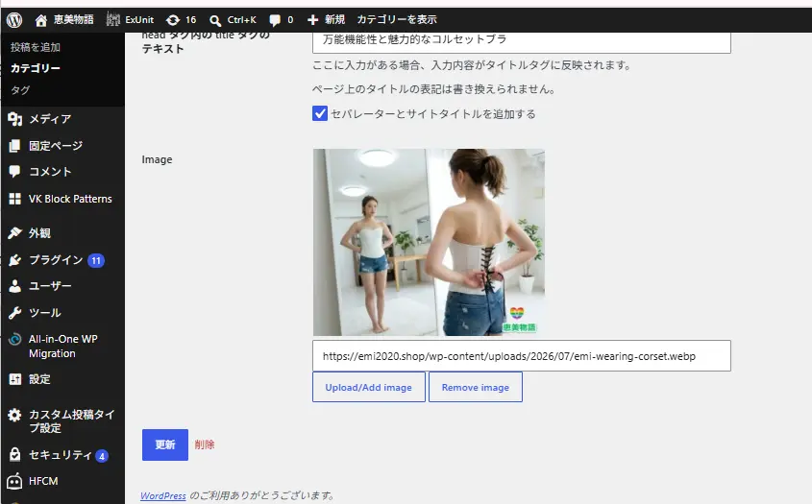The height and width of the screenshot is (504, 812).
Task: Open 固定ページ menu label
Action: point(56,146)
